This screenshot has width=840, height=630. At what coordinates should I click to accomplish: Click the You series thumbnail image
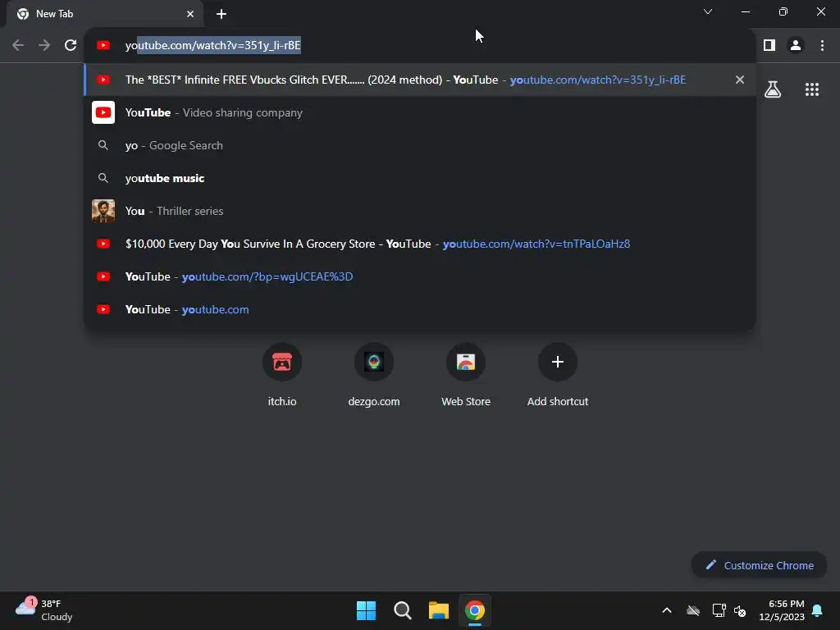click(103, 211)
